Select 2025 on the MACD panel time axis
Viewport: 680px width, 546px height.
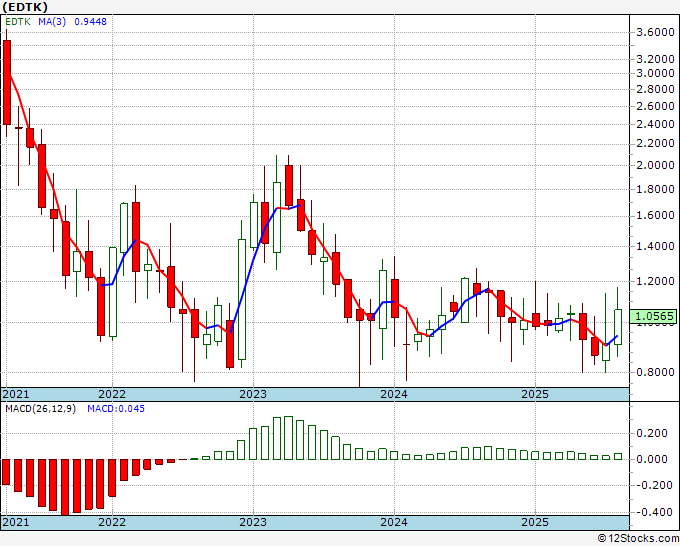(x=535, y=522)
